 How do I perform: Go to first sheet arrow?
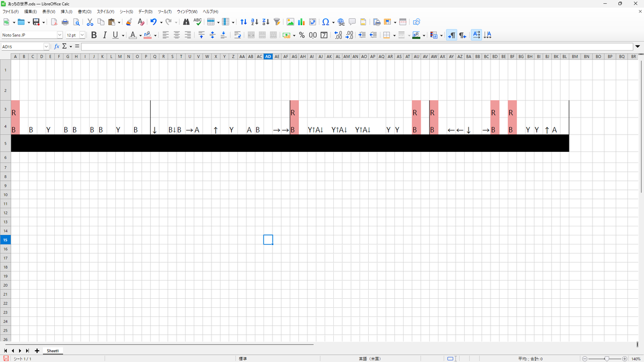tap(5, 351)
